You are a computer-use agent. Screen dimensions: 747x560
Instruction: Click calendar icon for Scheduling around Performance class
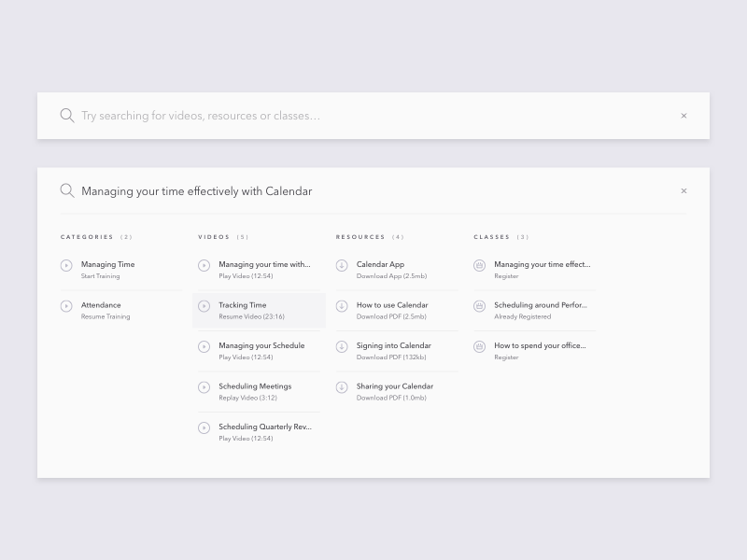point(480,306)
